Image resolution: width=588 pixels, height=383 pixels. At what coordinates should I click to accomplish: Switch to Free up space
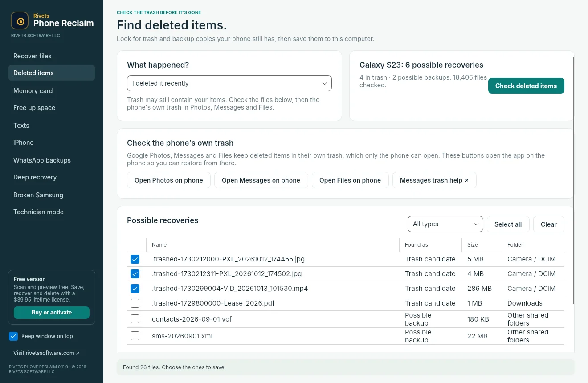pyautogui.click(x=52, y=108)
